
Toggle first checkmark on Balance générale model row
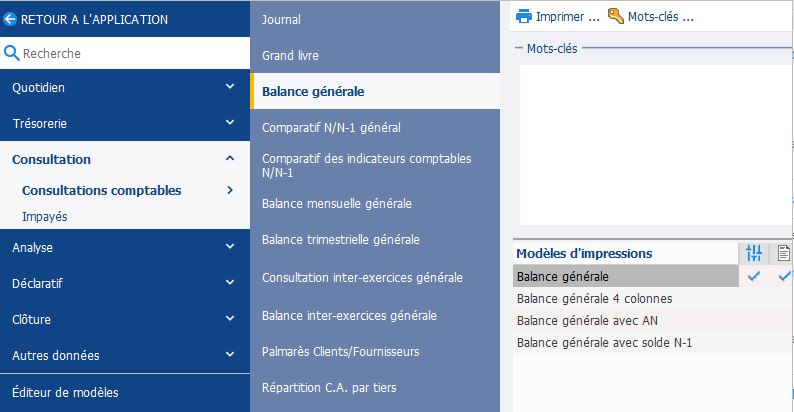[x=753, y=276]
